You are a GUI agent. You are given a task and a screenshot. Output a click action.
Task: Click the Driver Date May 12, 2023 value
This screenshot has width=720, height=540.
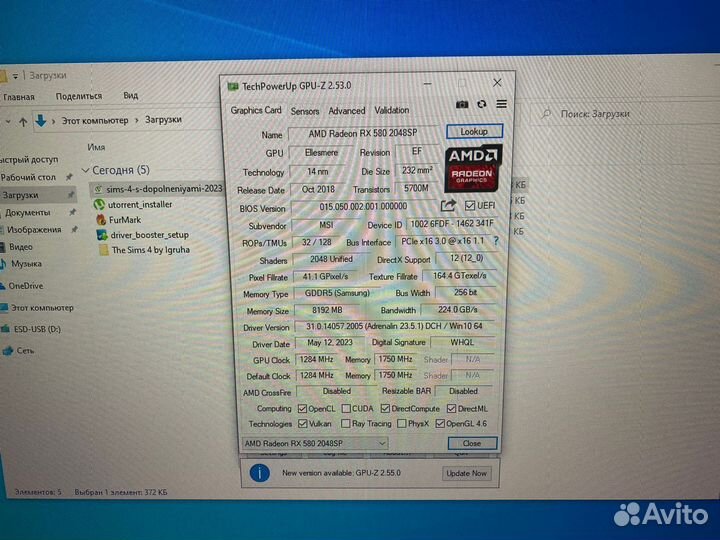tap(330, 343)
